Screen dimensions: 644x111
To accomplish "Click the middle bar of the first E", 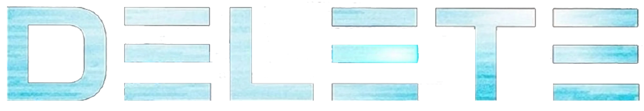I will click(166, 53).
